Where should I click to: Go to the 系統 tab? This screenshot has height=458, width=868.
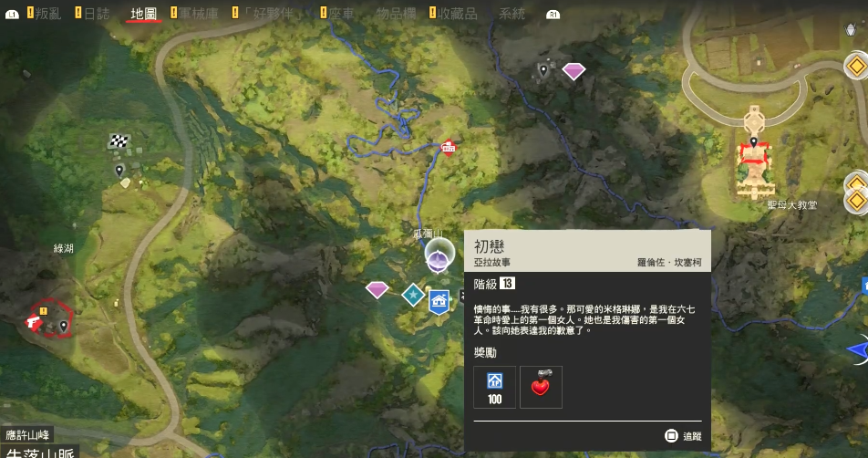[x=511, y=14]
